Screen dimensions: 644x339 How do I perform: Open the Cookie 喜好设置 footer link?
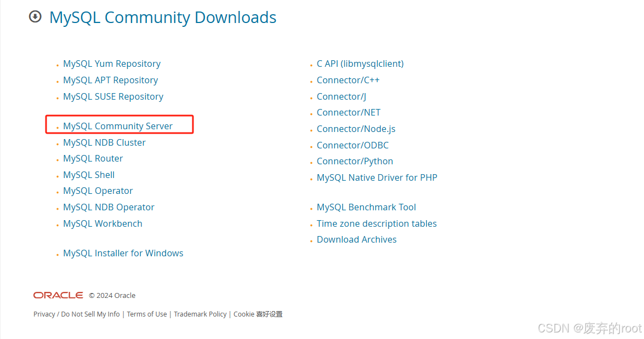coord(258,314)
